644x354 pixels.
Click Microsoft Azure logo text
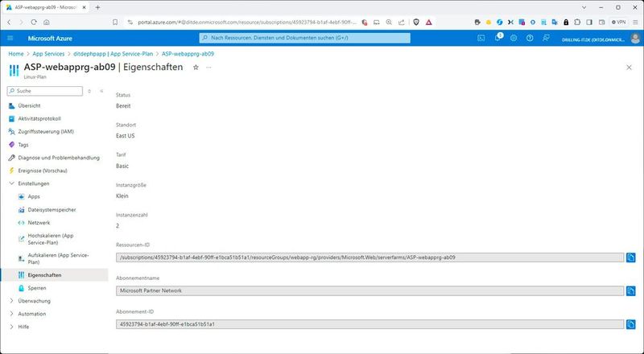pyautogui.click(x=50, y=38)
